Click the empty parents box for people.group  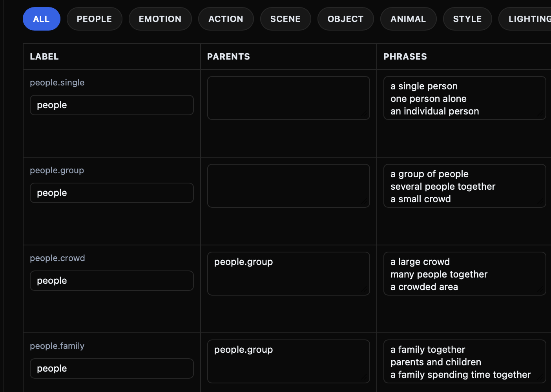point(288,186)
